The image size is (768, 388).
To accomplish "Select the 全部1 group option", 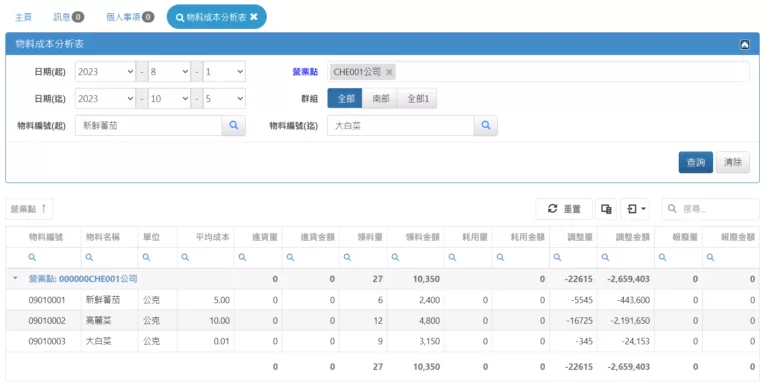I will (417, 98).
